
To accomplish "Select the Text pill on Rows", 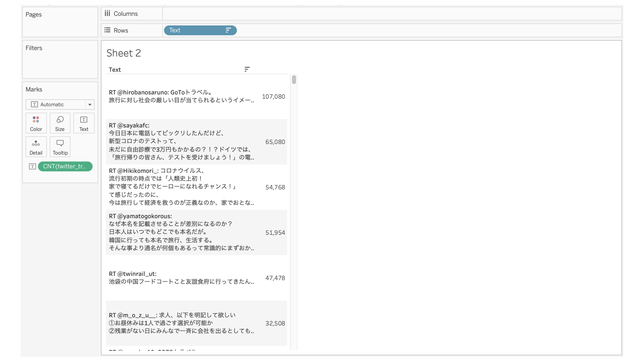I will [200, 30].
